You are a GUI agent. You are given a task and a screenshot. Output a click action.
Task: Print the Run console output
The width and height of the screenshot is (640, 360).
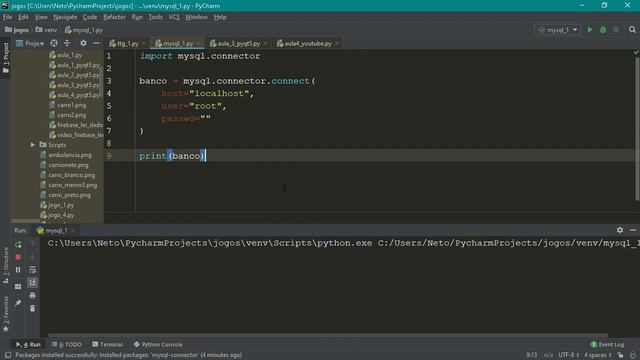[33, 296]
